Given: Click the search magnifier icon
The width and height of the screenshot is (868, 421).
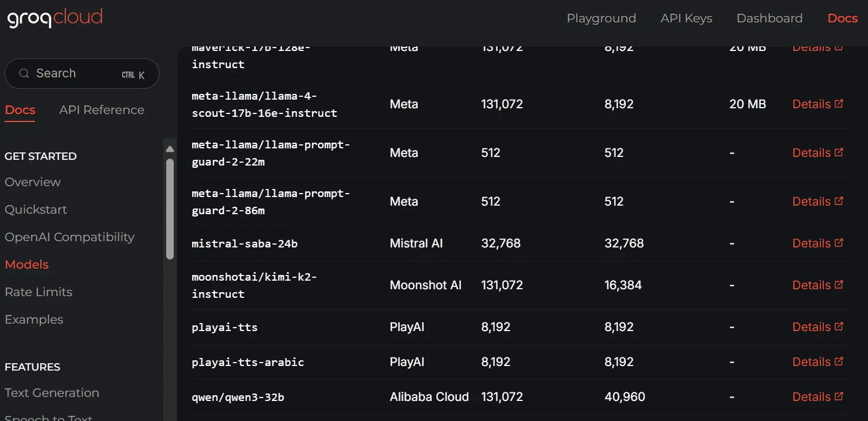Looking at the screenshot, I should (24, 73).
